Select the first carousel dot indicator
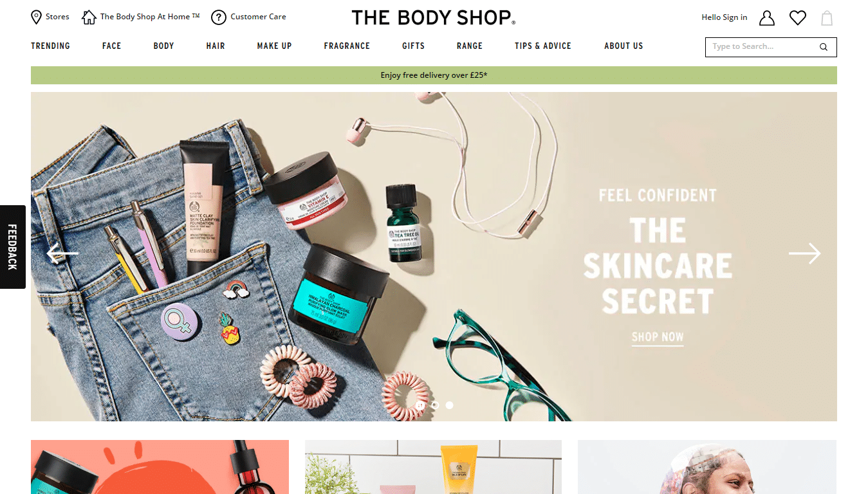 click(x=420, y=405)
